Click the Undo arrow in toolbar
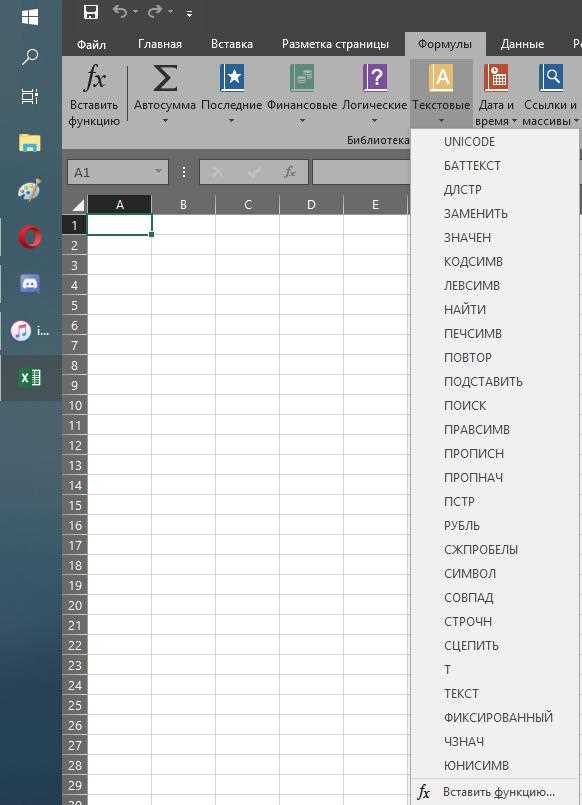Viewport: 582px width, 805px height. click(120, 12)
